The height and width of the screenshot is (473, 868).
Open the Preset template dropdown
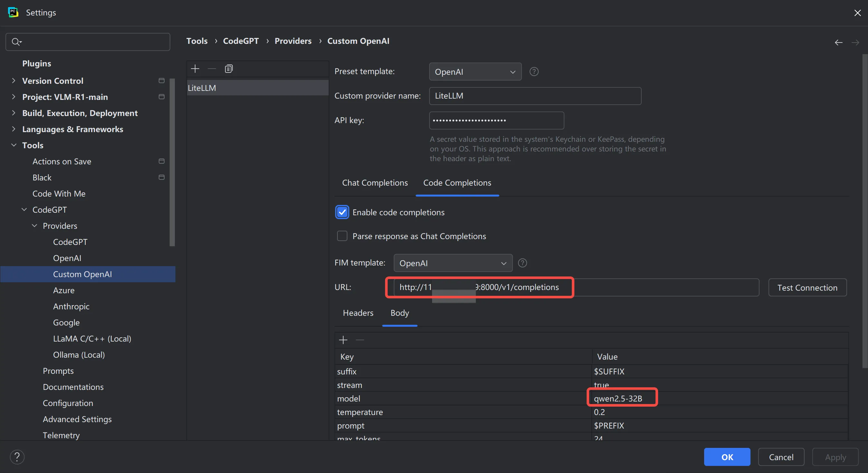475,72
